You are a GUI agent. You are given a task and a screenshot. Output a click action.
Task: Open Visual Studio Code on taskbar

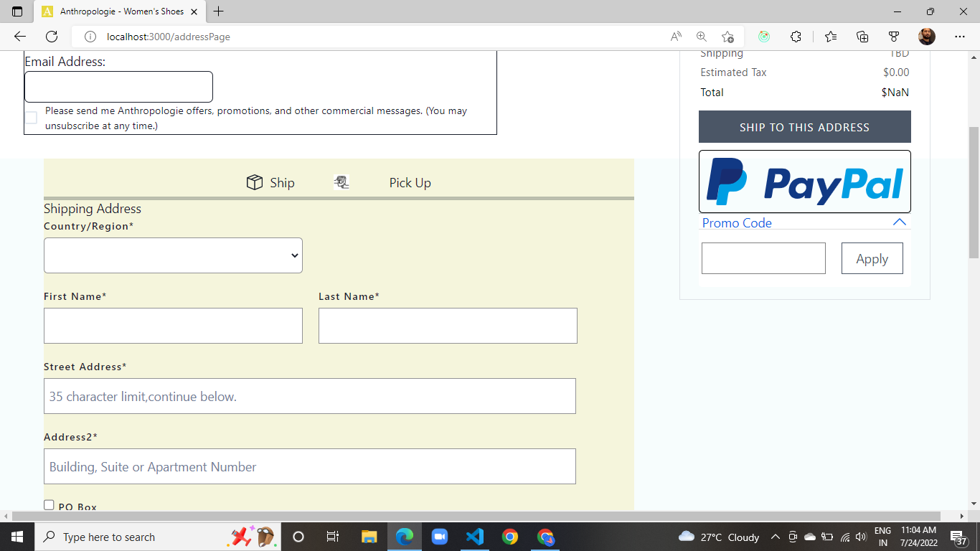pos(475,537)
